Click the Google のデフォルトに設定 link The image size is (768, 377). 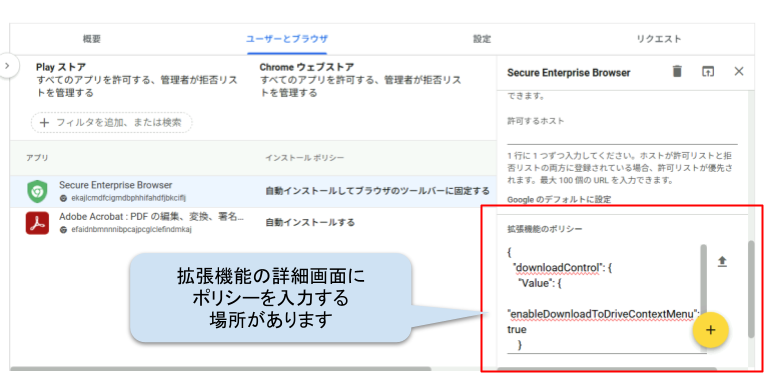pyautogui.click(x=559, y=199)
